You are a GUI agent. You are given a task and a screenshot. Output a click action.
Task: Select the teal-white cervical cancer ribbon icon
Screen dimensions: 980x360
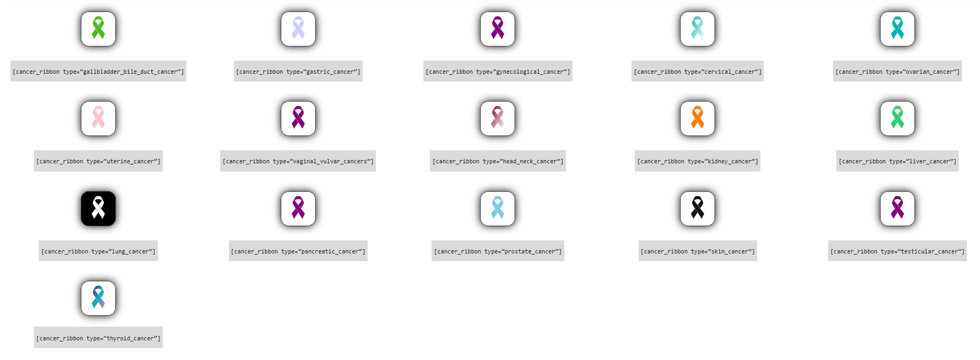click(698, 29)
